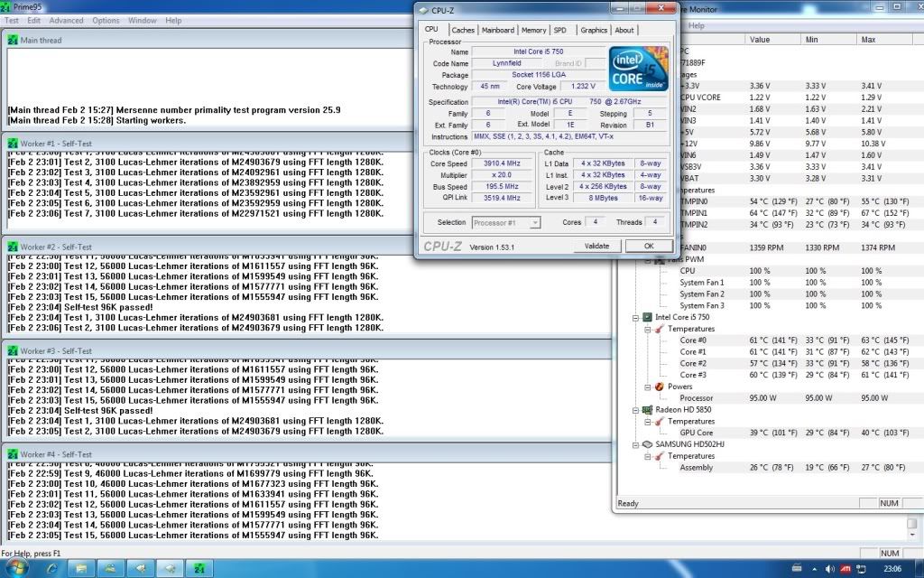The image size is (924, 578).
Task: Open the hardware monitor Help menu
Action: pyautogui.click(x=696, y=26)
